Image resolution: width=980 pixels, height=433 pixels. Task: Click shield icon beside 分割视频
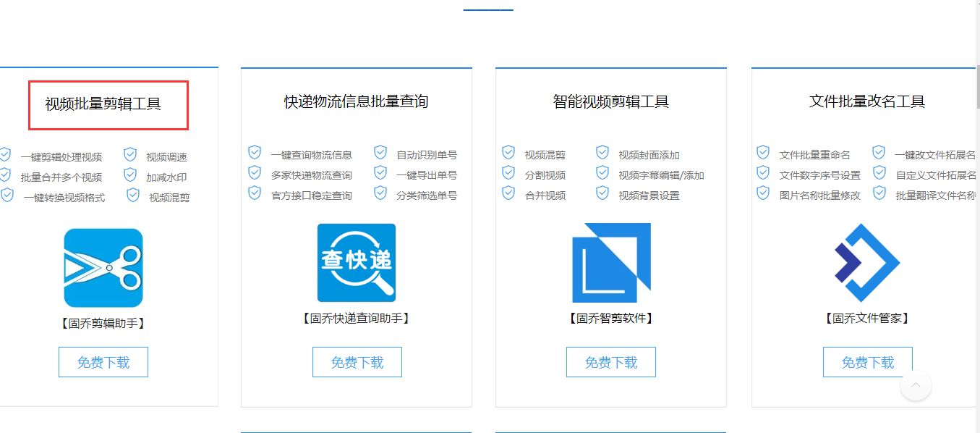[x=508, y=172]
